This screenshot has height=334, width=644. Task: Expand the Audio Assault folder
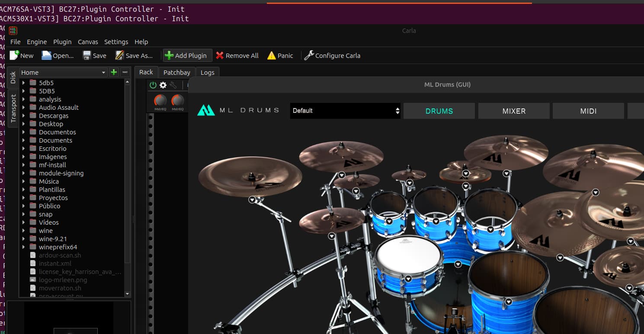23,108
